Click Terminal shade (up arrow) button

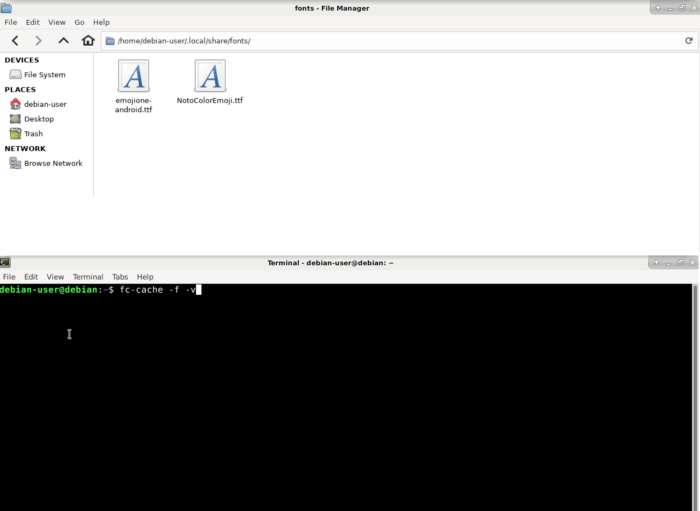click(656, 262)
